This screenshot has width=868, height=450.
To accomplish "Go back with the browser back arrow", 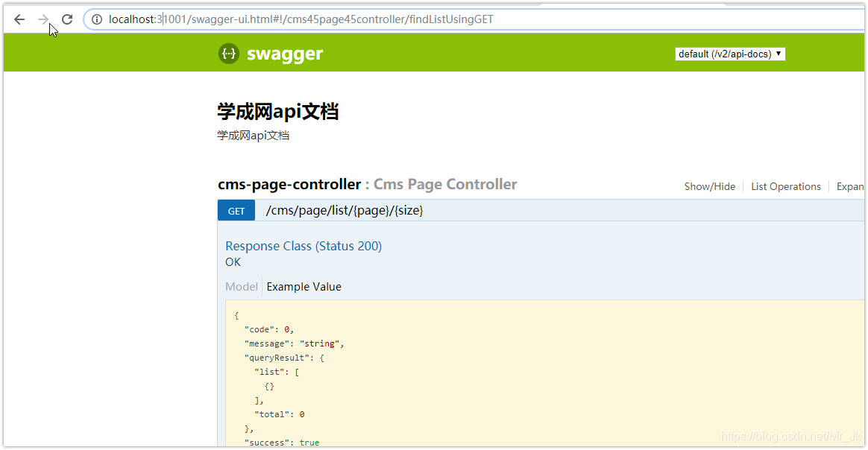I will 19,19.
